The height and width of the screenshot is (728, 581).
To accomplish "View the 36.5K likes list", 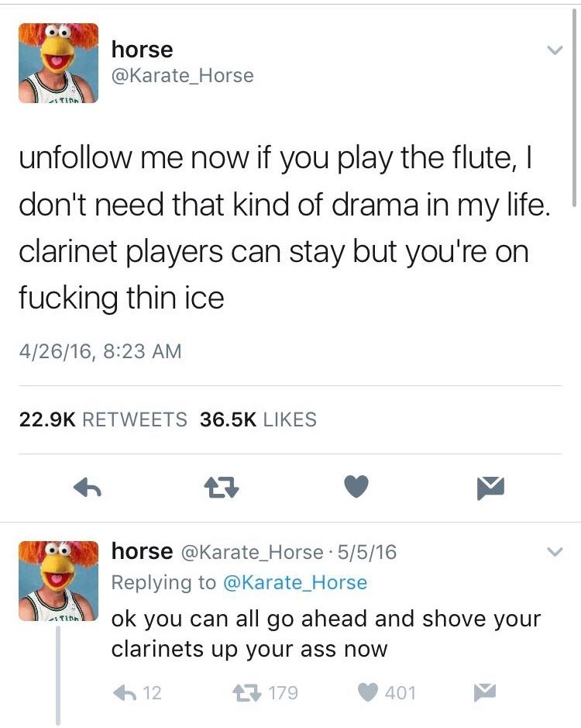I will pyautogui.click(x=258, y=419).
